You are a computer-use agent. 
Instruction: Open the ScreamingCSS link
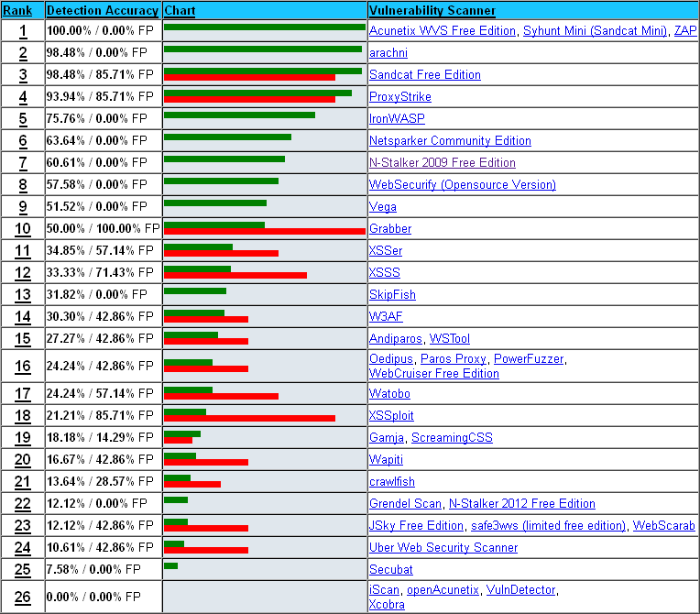coord(452,438)
